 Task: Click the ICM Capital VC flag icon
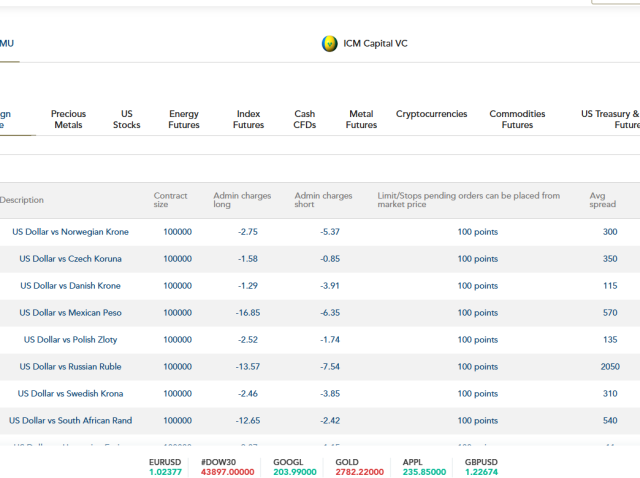point(329,44)
